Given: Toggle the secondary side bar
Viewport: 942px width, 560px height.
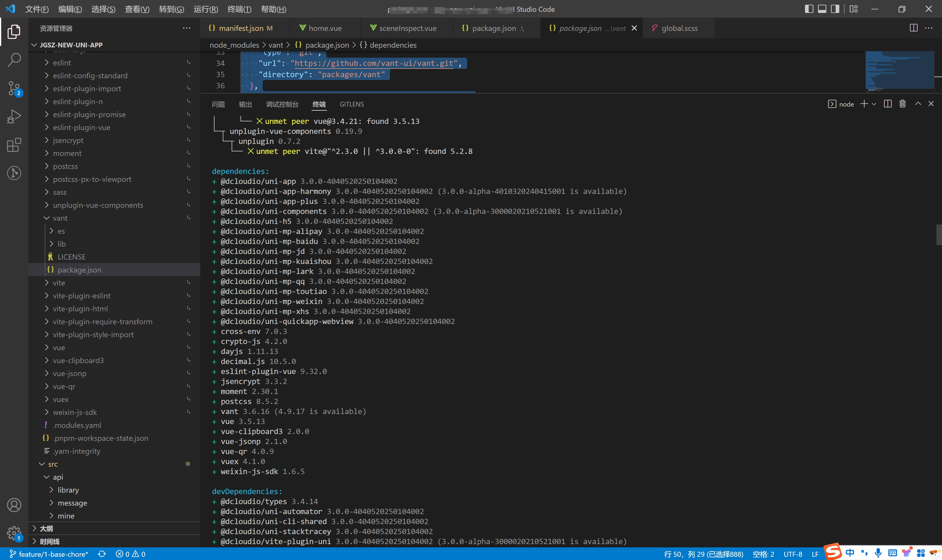Looking at the screenshot, I should pyautogui.click(x=835, y=9).
